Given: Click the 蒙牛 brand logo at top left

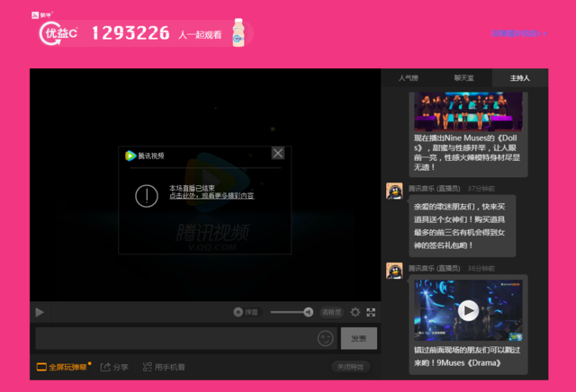Looking at the screenshot, I should tap(42, 15).
